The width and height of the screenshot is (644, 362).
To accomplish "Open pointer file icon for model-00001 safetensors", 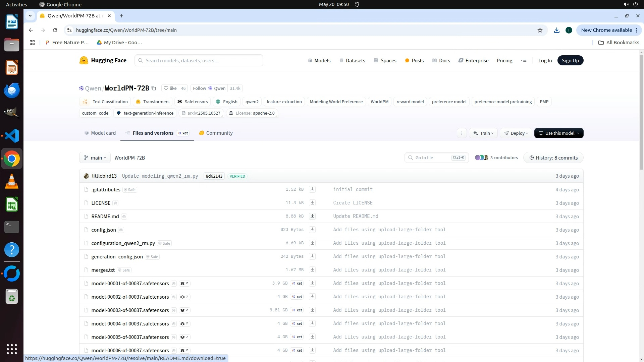I will [184, 284].
